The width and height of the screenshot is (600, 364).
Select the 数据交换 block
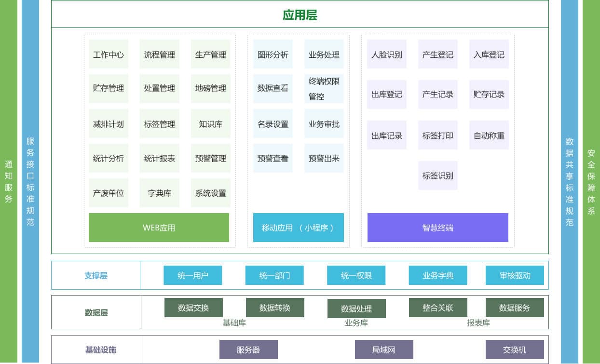193,308
